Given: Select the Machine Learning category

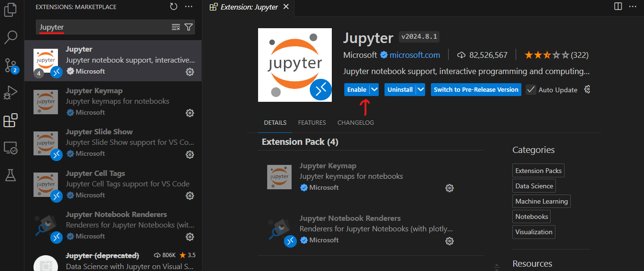Looking at the screenshot, I should (542, 201).
